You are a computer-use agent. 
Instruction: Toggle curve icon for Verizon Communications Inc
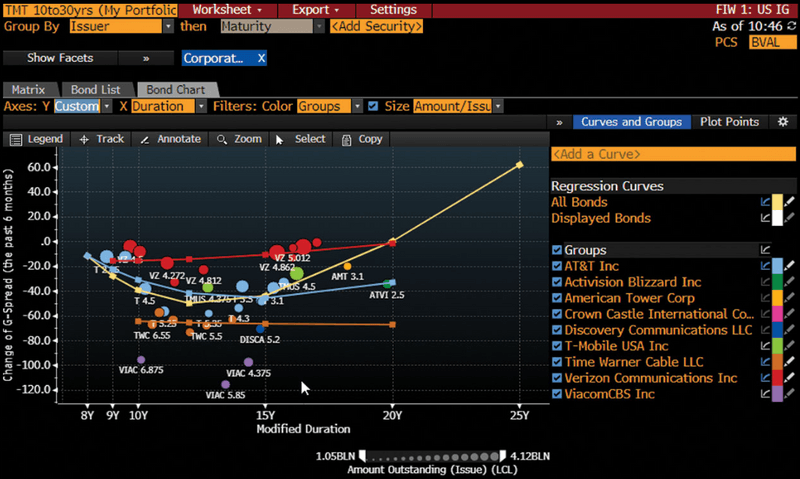765,378
